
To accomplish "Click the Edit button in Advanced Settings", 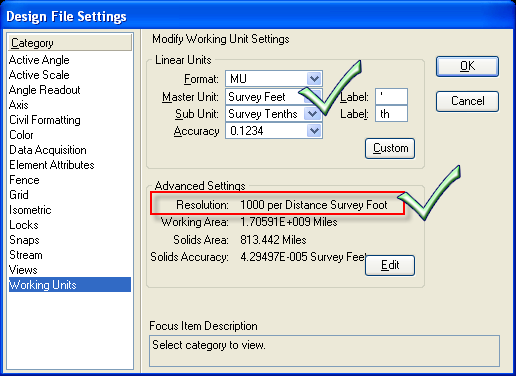I will click(390, 265).
